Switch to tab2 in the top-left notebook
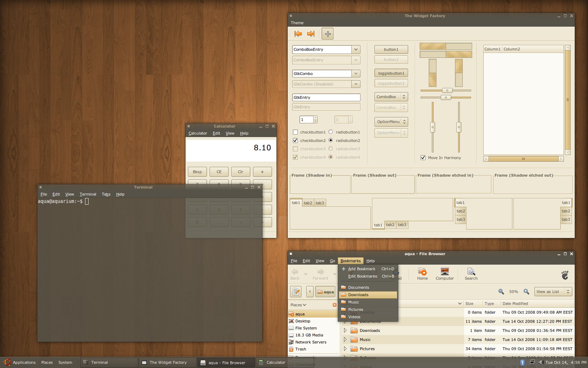 308,203
